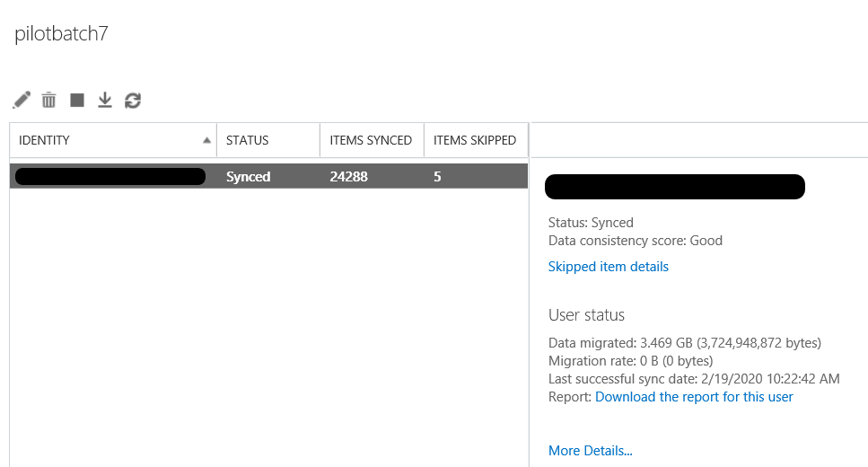Viewport: 868px width, 467px height.
Task: Click the pencil edit icon
Action: point(22,101)
